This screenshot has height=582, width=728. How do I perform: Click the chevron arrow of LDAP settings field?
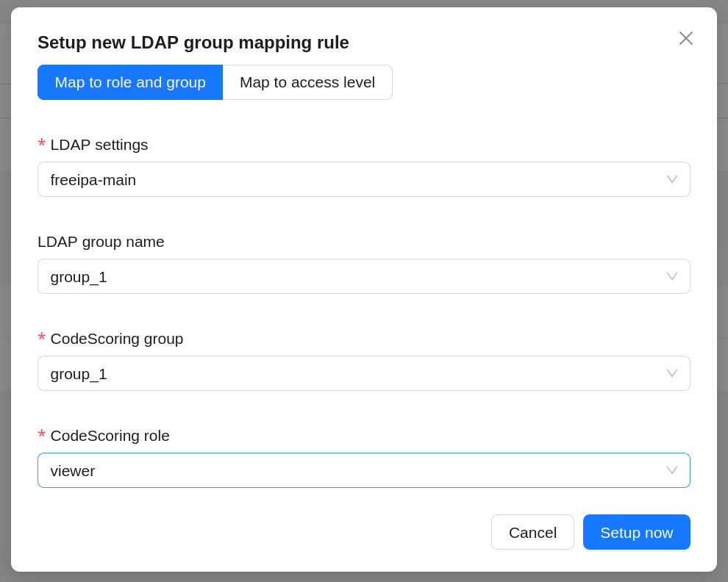pos(672,179)
